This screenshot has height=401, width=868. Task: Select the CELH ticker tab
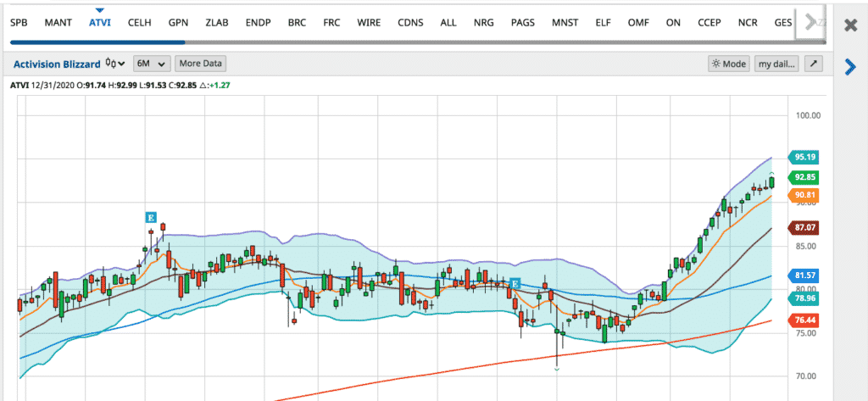point(139,23)
